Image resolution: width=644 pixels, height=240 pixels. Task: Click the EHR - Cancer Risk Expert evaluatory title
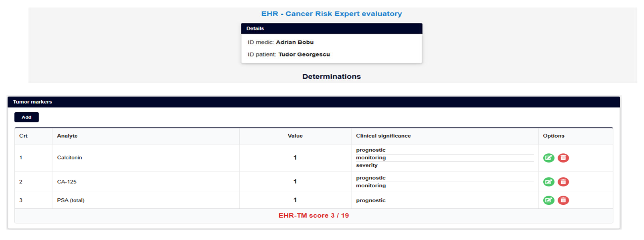(331, 14)
